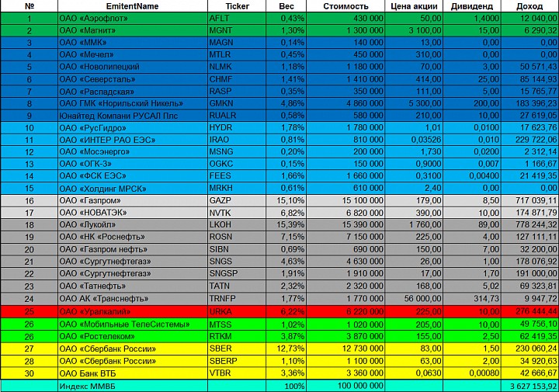Click dividend cell 0,00080
The height and width of the screenshot is (392, 559).
point(472,373)
